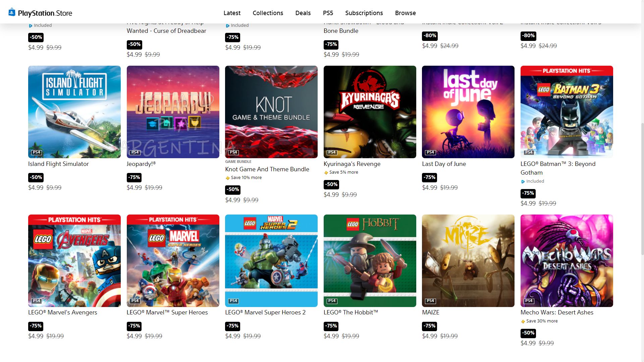Click the PS Plus icon under Kyurinaga's Revenge

[326, 173]
